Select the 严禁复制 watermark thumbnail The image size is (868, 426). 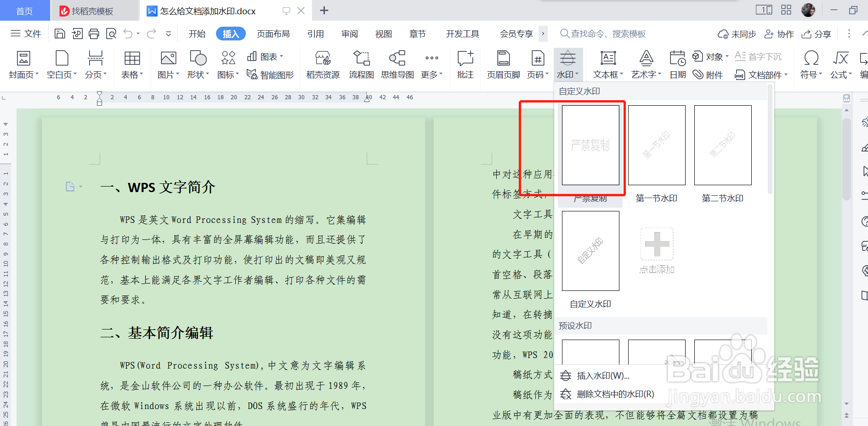click(x=590, y=145)
